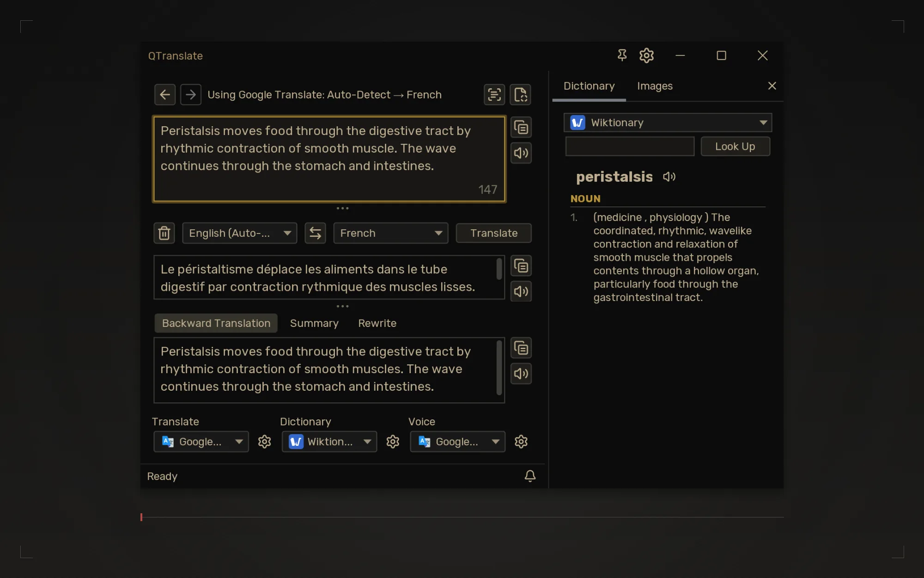Screen dimensions: 924x578
Task: Open QTranslate settings from title bar
Action: pos(646,55)
